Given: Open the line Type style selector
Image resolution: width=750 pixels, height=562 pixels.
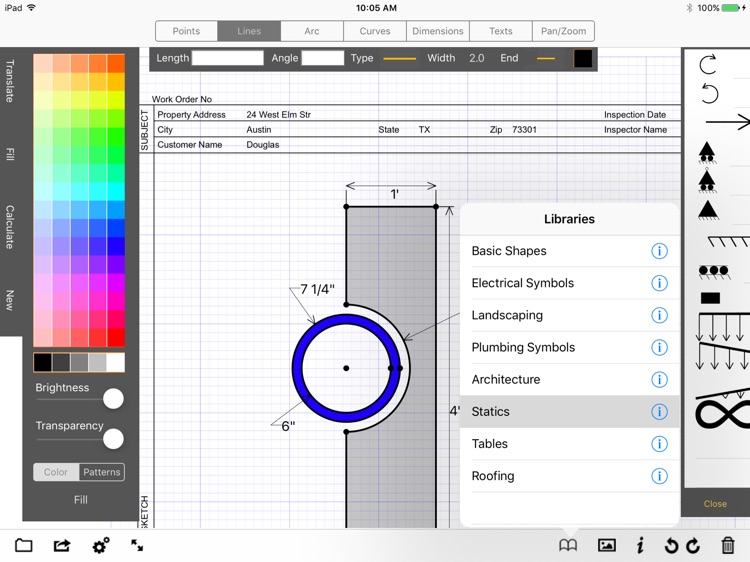Looking at the screenshot, I should [x=399, y=59].
